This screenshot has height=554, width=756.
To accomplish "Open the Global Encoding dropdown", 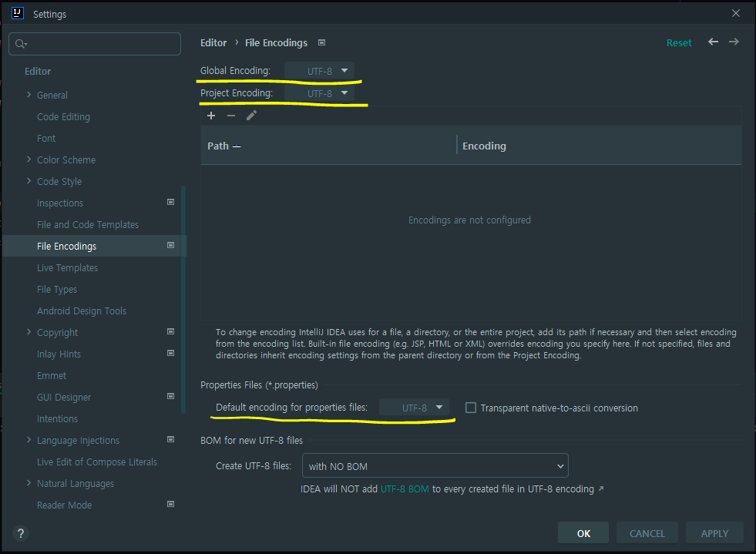I will pyautogui.click(x=319, y=71).
